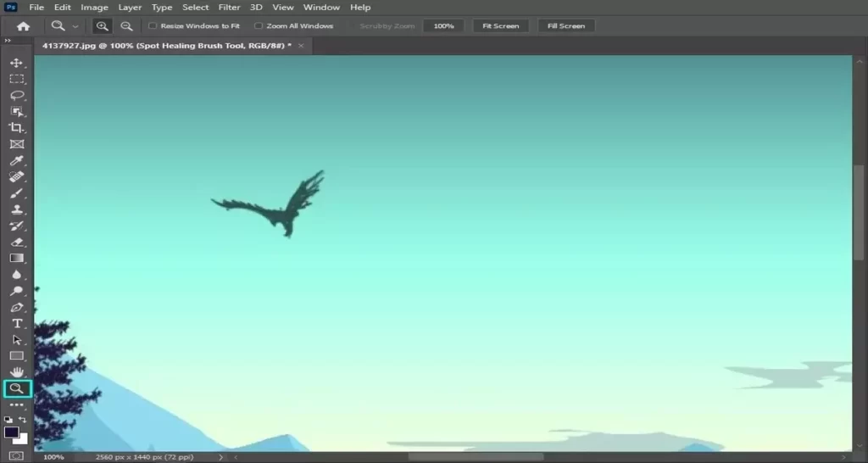Expand the toolbar with double-arrow button
This screenshot has width=868, height=463.
coord(8,41)
